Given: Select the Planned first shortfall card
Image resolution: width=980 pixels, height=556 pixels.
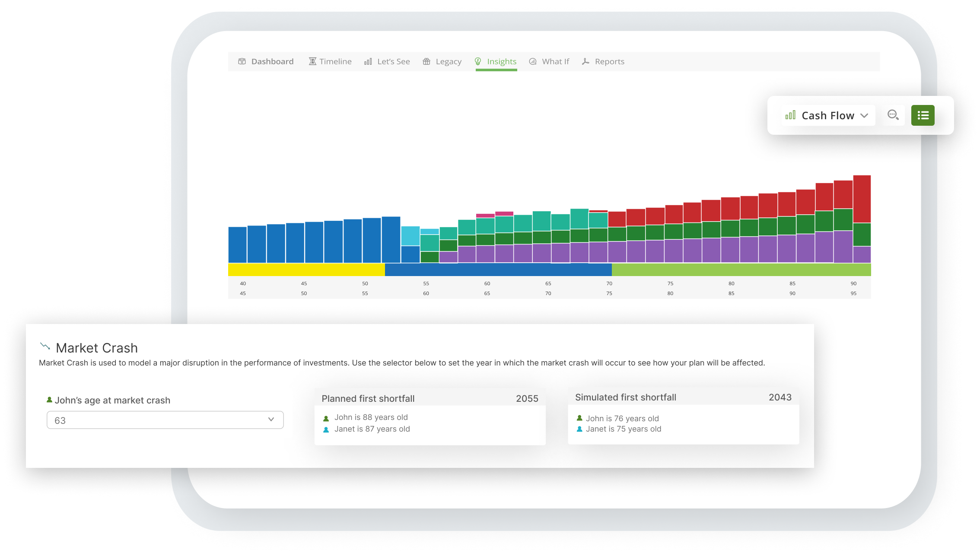Looking at the screenshot, I should pos(430,416).
